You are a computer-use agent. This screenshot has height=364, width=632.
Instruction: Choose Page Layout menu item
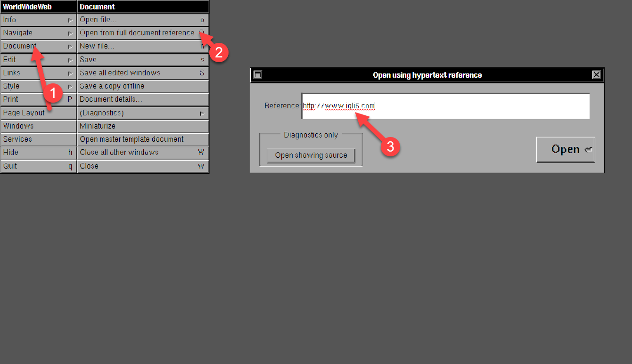point(38,113)
